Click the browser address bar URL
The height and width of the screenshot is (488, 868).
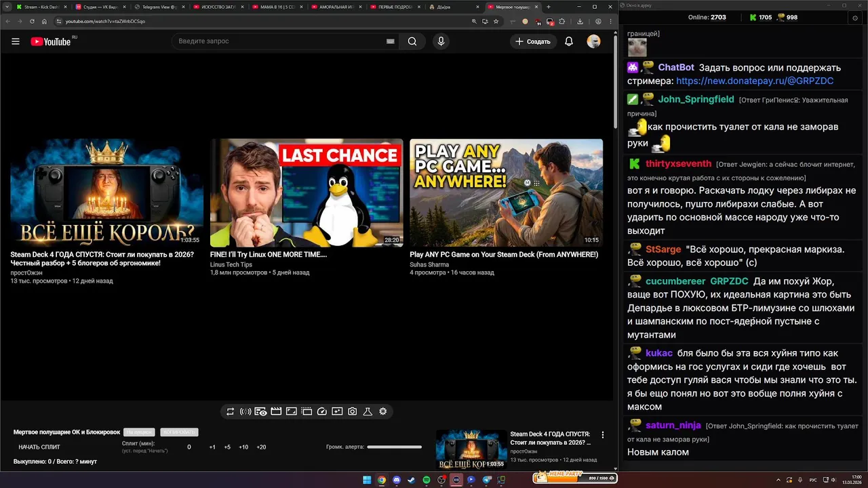point(105,21)
